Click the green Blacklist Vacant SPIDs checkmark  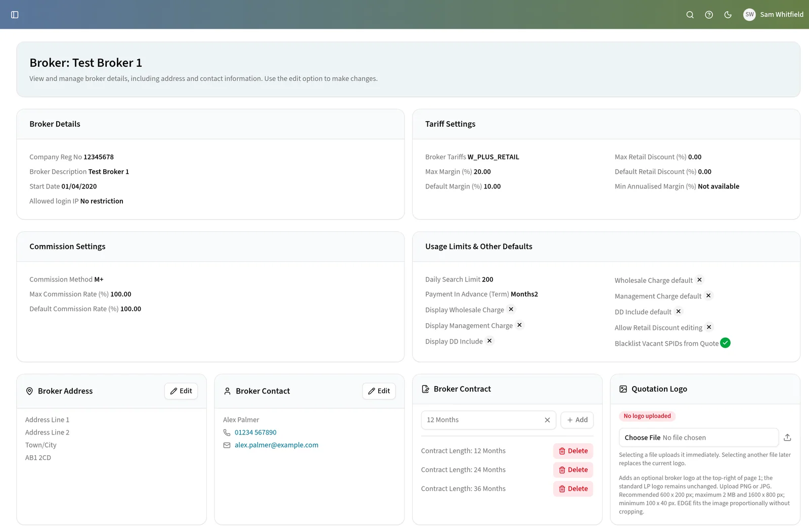click(x=725, y=343)
